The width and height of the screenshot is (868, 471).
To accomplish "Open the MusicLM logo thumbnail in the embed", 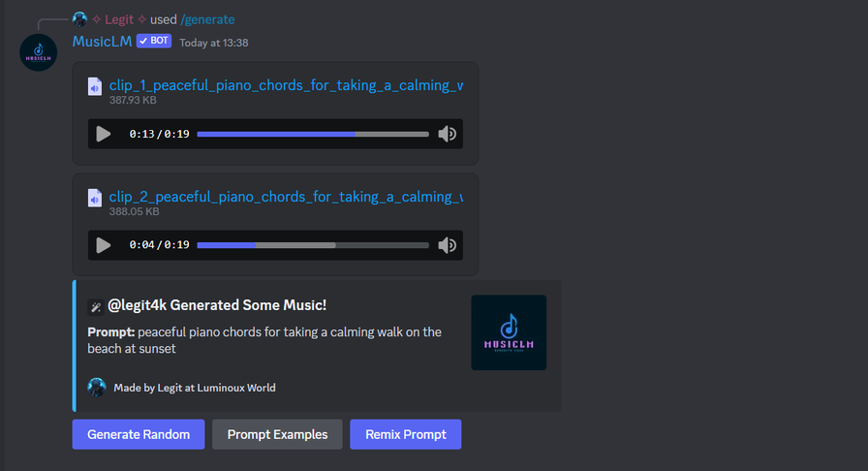I will tap(509, 332).
